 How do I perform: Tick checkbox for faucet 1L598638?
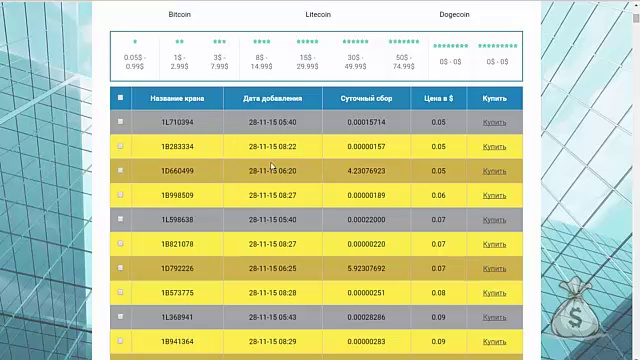click(x=120, y=219)
